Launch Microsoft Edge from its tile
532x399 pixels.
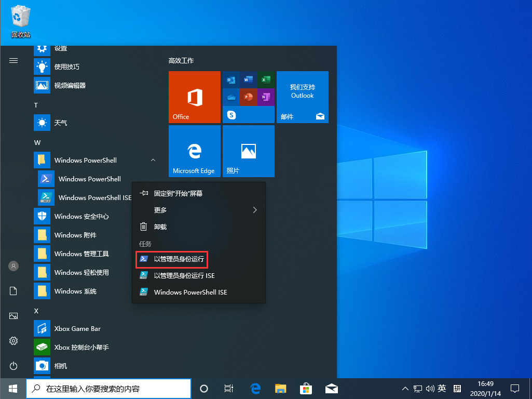[194, 151]
